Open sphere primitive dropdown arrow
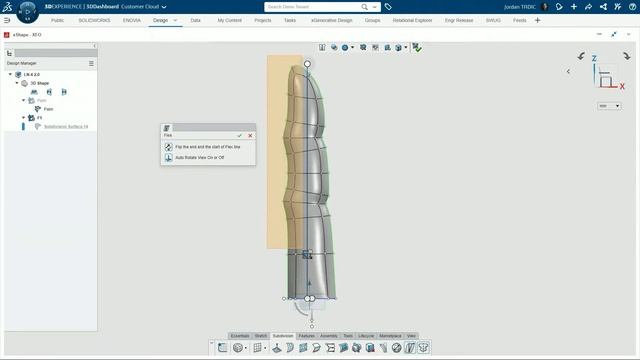This screenshot has height=360, width=640. pos(246,348)
